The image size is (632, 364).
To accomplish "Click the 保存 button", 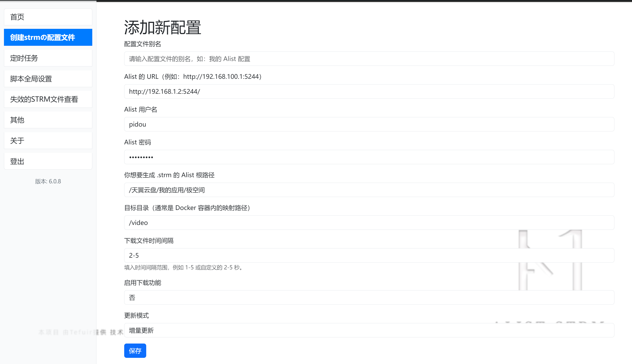I will tap(135, 351).
